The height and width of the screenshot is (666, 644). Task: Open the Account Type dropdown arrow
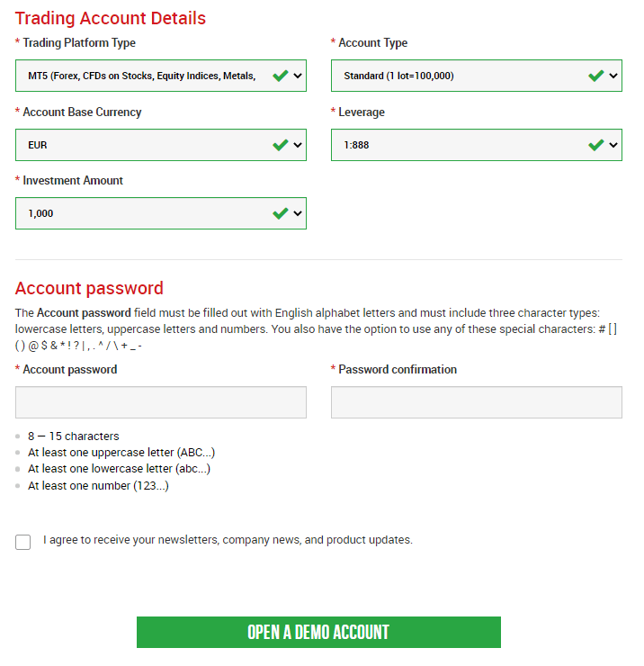click(613, 76)
